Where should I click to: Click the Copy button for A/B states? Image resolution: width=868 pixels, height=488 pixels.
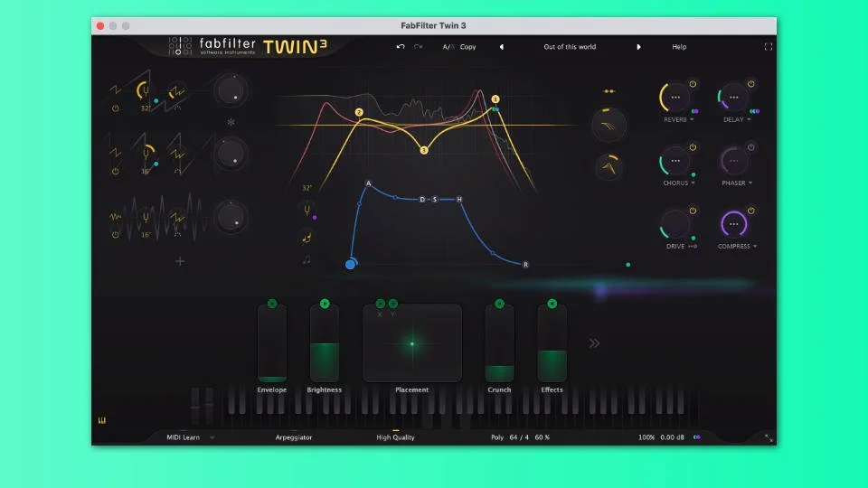click(467, 47)
